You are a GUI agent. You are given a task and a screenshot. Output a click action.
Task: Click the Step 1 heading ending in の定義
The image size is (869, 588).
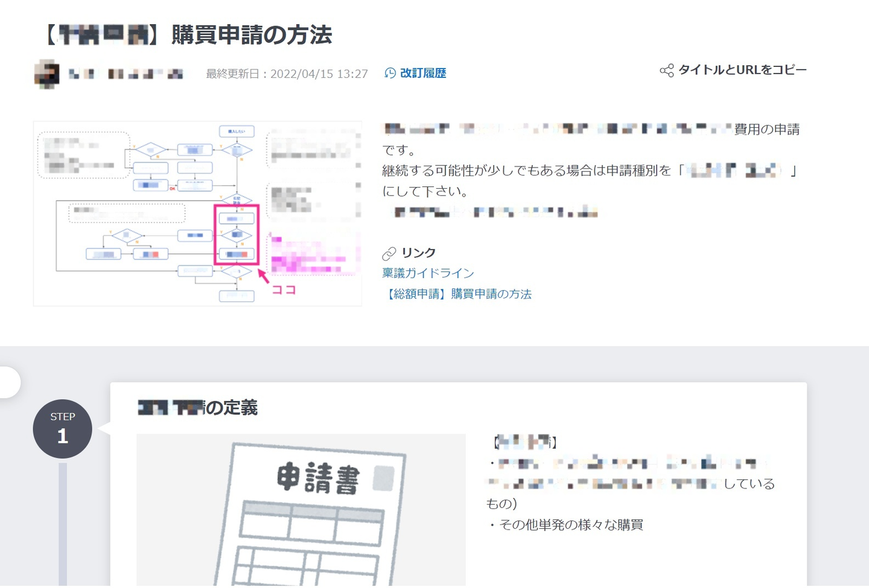click(198, 408)
